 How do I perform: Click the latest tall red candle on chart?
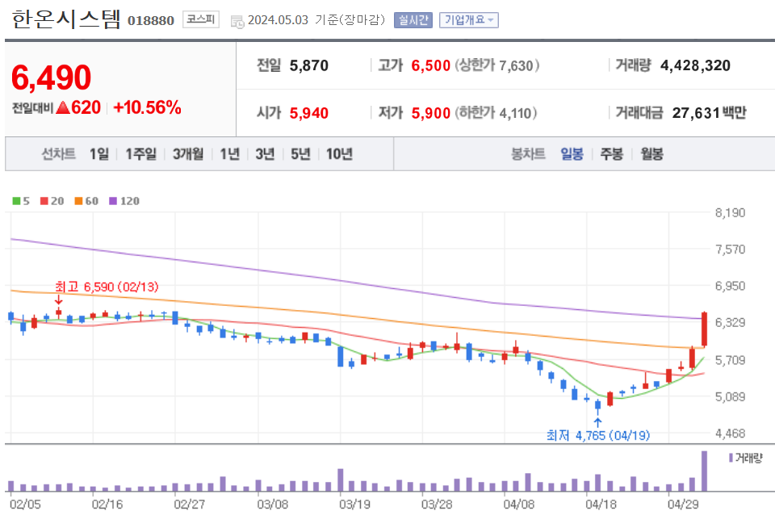(704, 329)
